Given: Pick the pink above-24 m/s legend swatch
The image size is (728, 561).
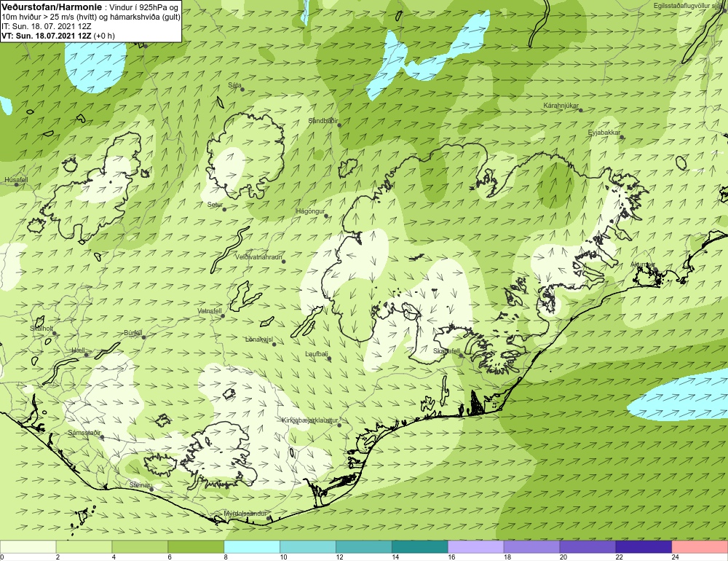Looking at the screenshot, I should coord(700,546).
